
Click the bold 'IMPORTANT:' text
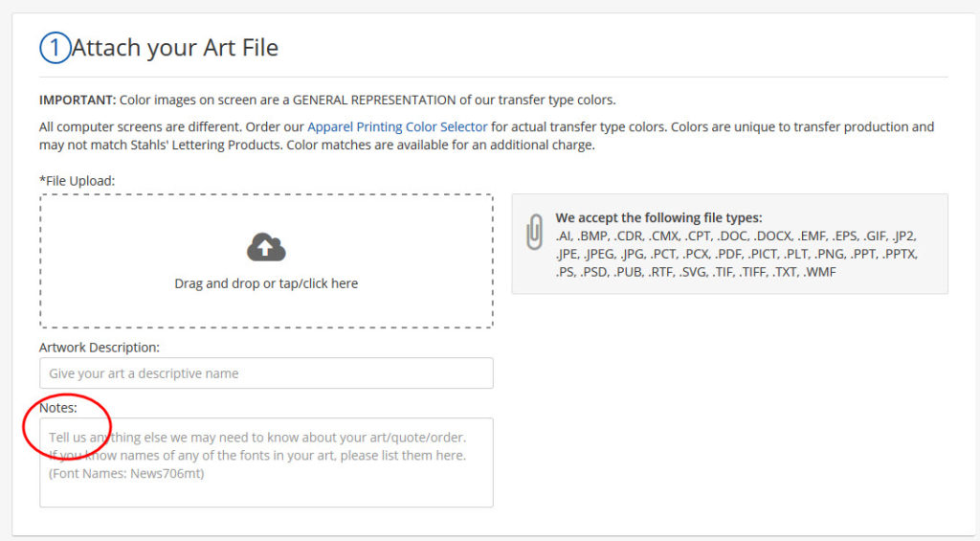(77, 100)
